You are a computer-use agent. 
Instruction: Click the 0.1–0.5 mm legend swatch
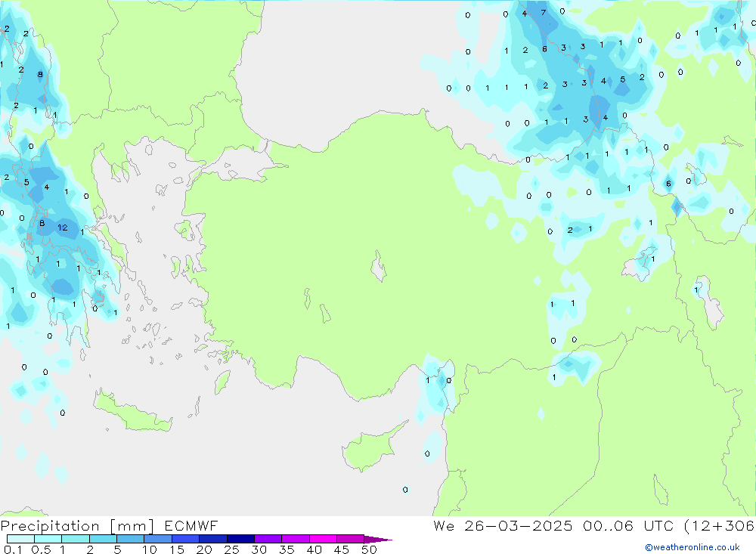[20, 539]
